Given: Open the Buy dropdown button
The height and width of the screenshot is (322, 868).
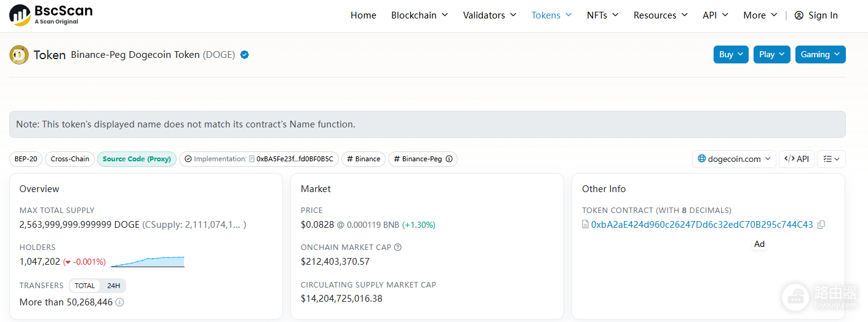Looking at the screenshot, I should tap(731, 54).
